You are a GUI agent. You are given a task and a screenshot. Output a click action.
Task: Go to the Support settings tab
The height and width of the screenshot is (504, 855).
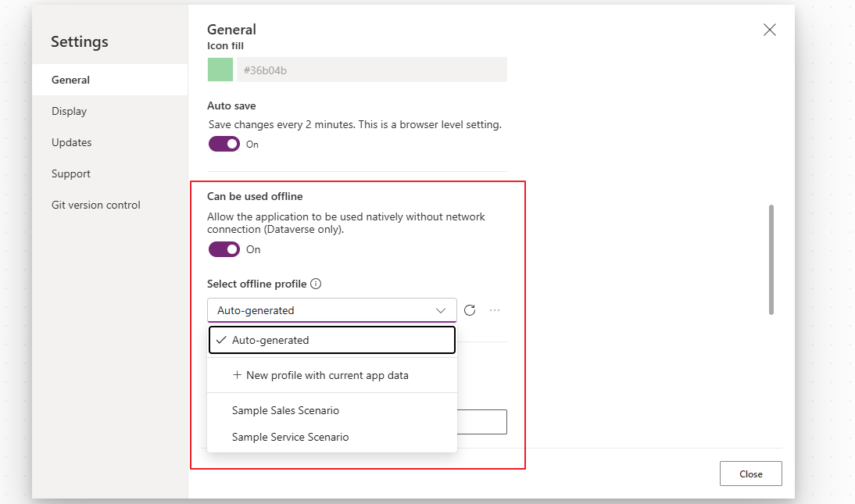(x=71, y=173)
